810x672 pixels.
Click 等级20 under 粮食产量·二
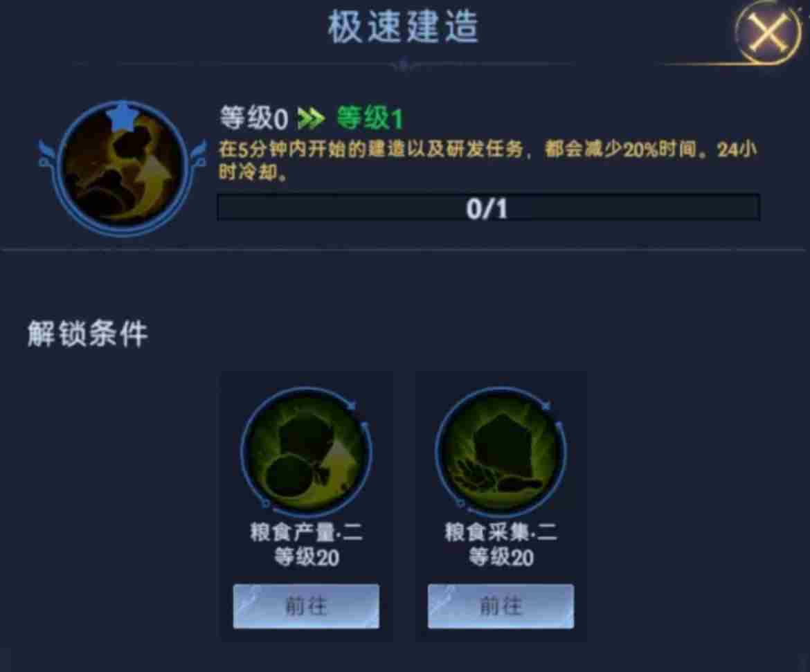pyautogui.click(x=306, y=557)
